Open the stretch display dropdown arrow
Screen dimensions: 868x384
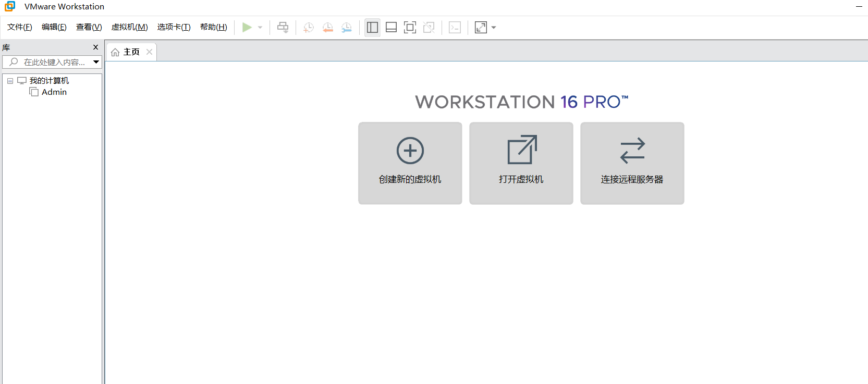pos(494,28)
